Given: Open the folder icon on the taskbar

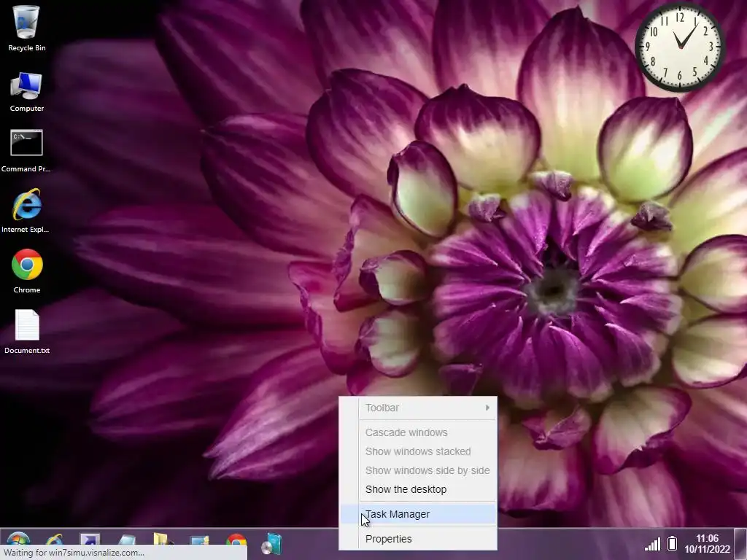Looking at the screenshot, I should point(163,540).
